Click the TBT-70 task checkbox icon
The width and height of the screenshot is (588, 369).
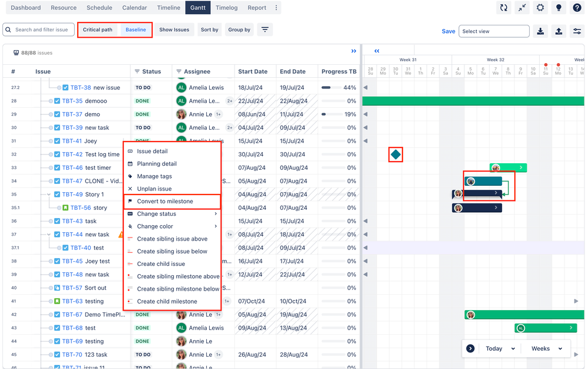(x=57, y=354)
